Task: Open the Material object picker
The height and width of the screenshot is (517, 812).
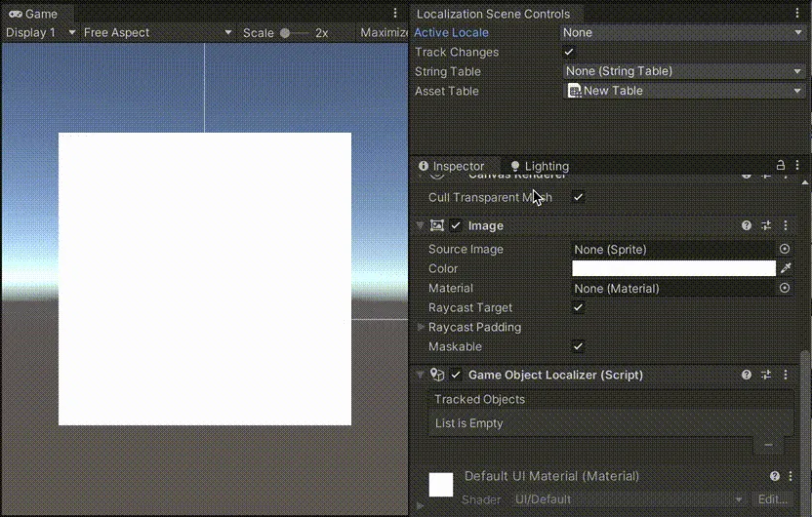Action: tap(785, 289)
